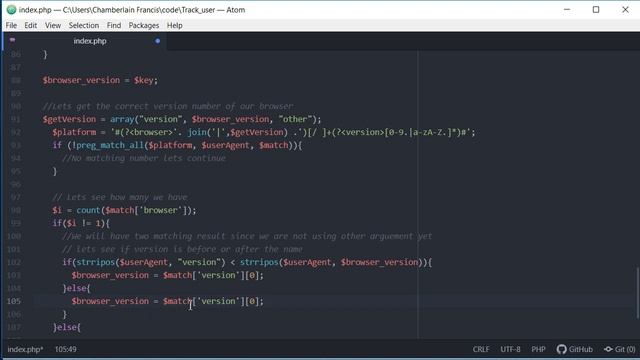Click the PHP file icon on the tab
The width and height of the screenshot is (640, 360).
(12, 40)
